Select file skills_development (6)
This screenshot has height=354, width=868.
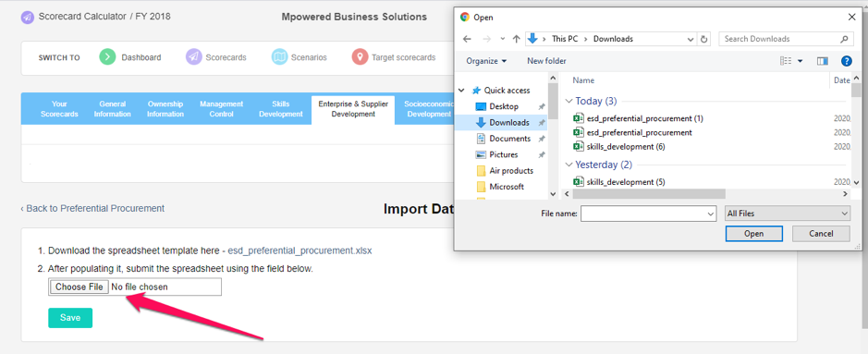(x=626, y=147)
